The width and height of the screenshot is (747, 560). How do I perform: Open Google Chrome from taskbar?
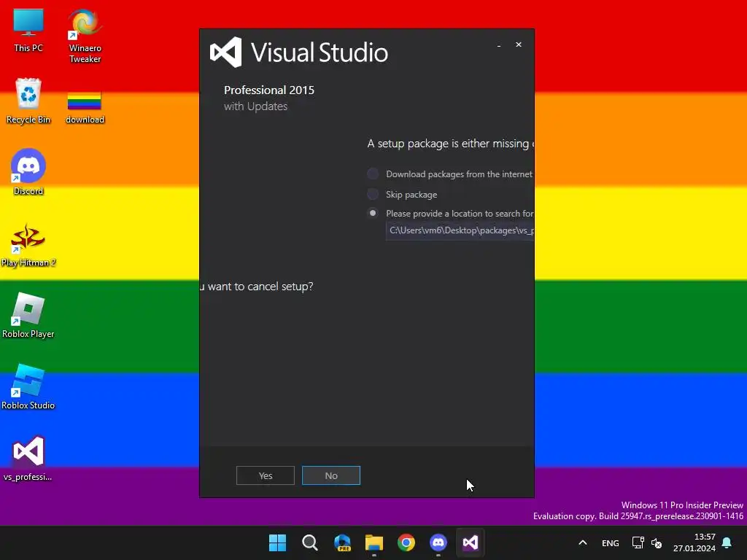point(406,542)
